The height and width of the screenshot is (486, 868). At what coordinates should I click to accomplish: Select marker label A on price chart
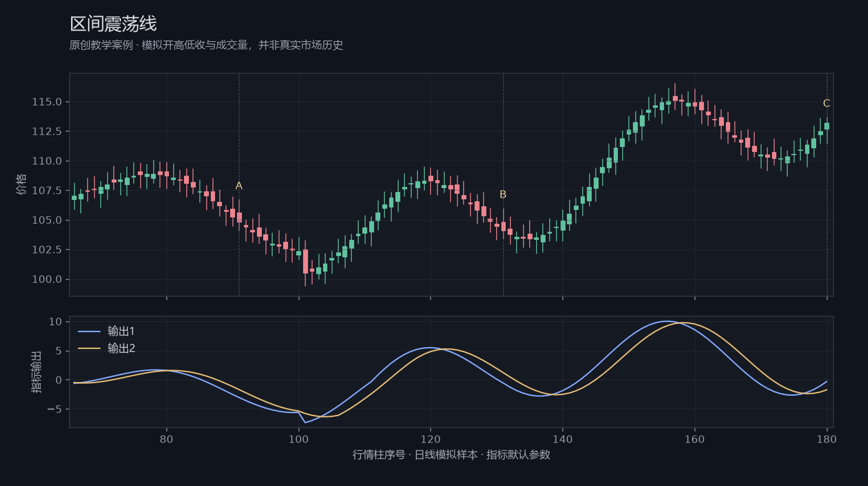pyautogui.click(x=239, y=186)
